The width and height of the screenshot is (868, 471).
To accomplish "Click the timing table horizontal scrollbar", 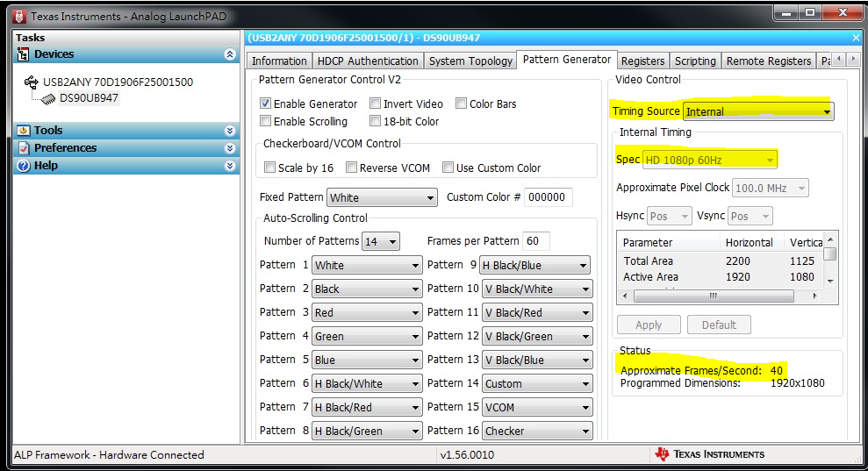I will click(714, 296).
